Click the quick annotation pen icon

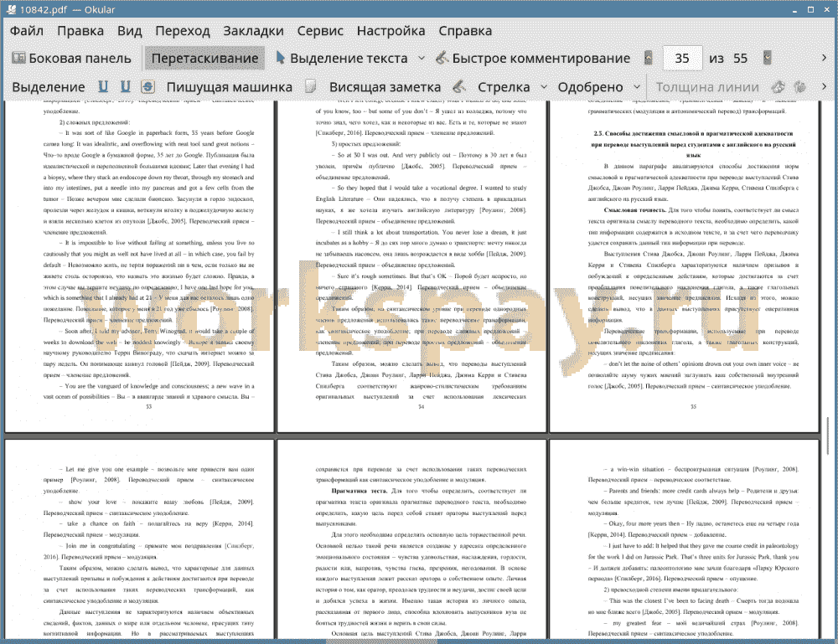pyautogui.click(x=442, y=58)
